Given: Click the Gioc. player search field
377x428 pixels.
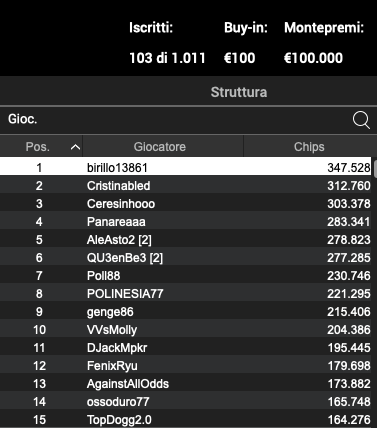Looking at the screenshot, I should pyautogui.click(x=177, y=120).
